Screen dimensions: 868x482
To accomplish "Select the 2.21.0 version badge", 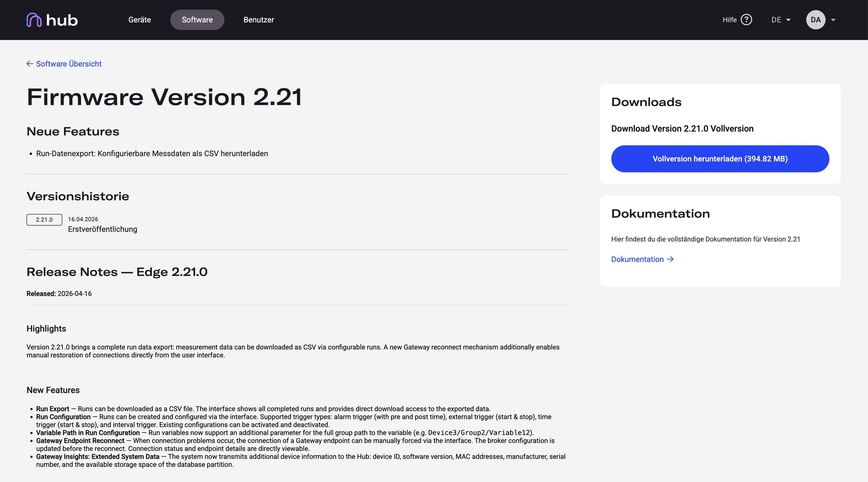I will point(44,220).
